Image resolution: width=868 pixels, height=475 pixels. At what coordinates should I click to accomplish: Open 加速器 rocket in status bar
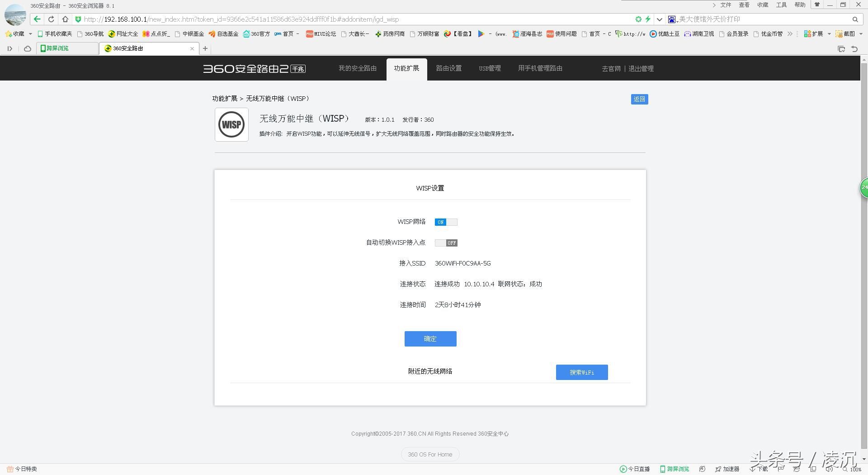(x=727, y=469)
